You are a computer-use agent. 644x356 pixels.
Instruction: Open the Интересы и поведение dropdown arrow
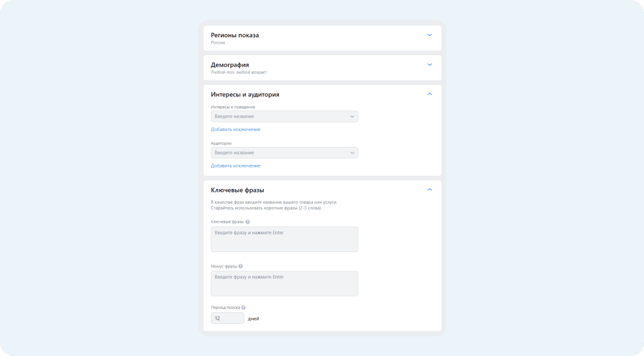pyautogui.click(x=352, y=117)
